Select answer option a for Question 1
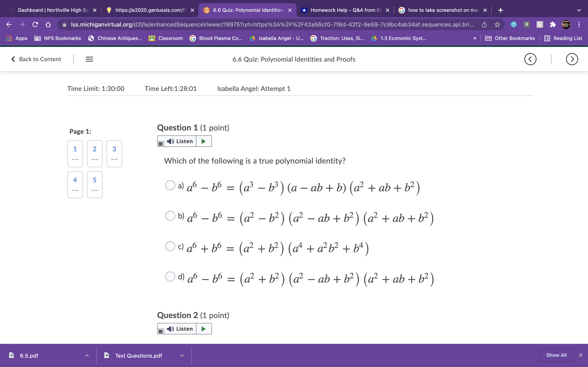The image size is (588, 367). [170, 185]
